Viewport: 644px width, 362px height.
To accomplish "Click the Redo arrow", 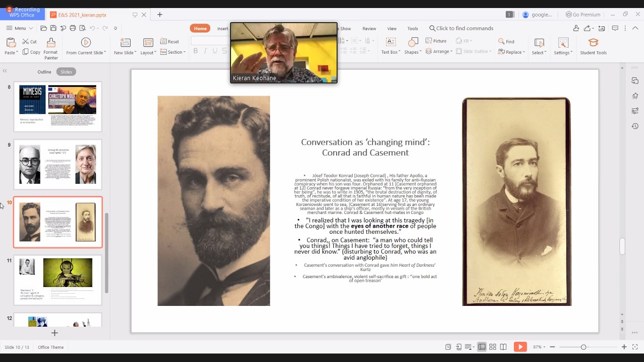I will coord(105,28).
